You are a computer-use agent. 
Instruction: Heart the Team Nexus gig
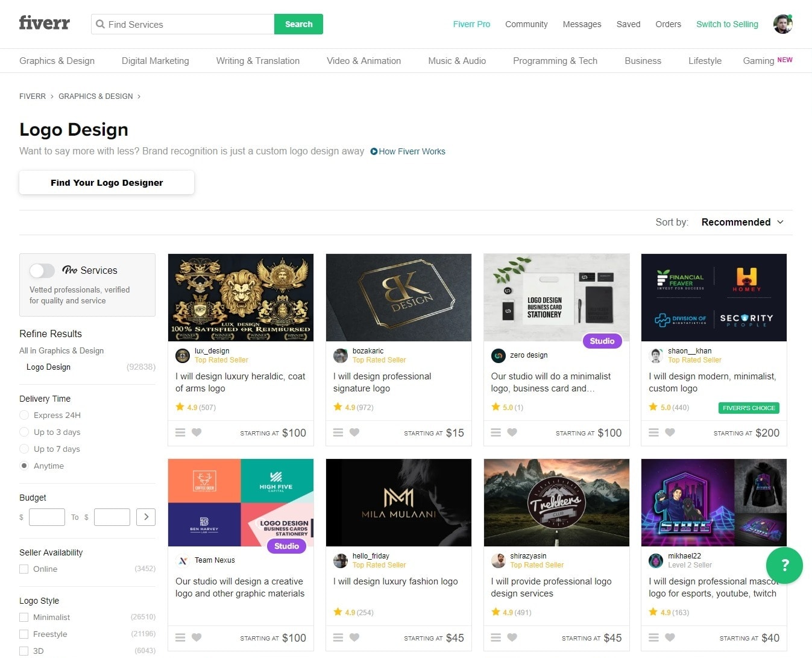coord(197,637)
